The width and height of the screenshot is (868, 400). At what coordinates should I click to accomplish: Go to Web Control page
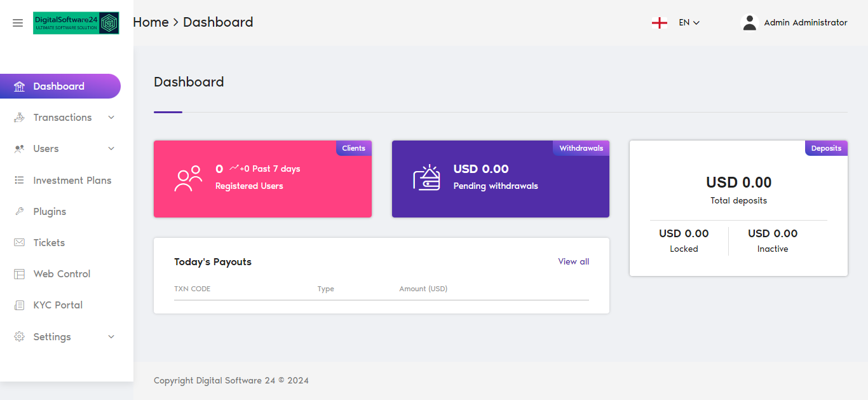[x=62, y=274]
